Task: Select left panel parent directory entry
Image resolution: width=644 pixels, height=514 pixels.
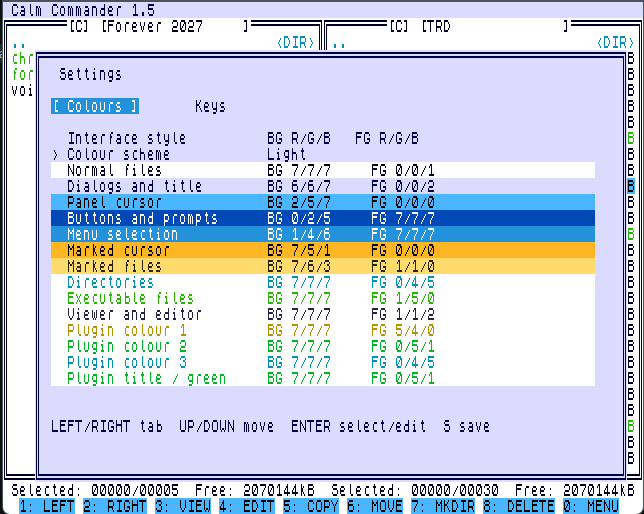Action: [163, 43]
